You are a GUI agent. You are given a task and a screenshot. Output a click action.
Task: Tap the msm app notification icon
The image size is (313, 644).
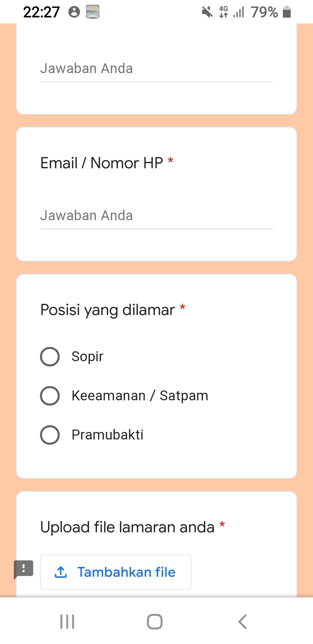click(92, 12)
